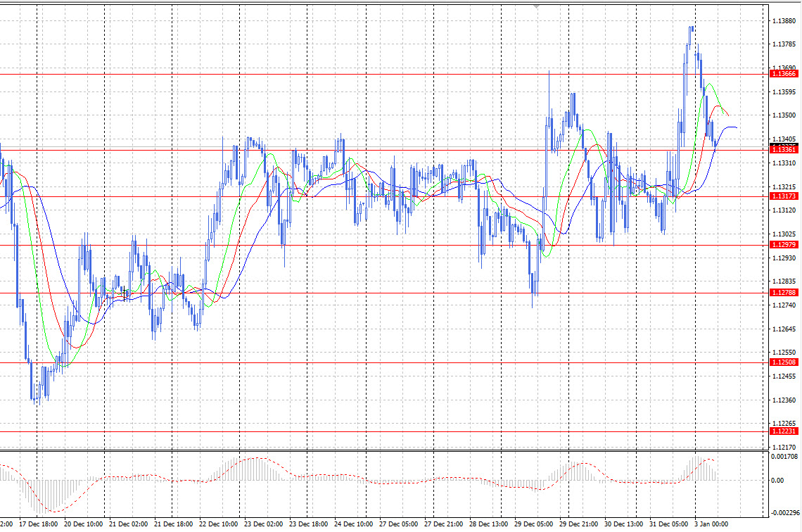Click the 0.00 indicator scale value
Image resolution: width=802 pixels, height=532 pixels.
(x=777, y=481)
